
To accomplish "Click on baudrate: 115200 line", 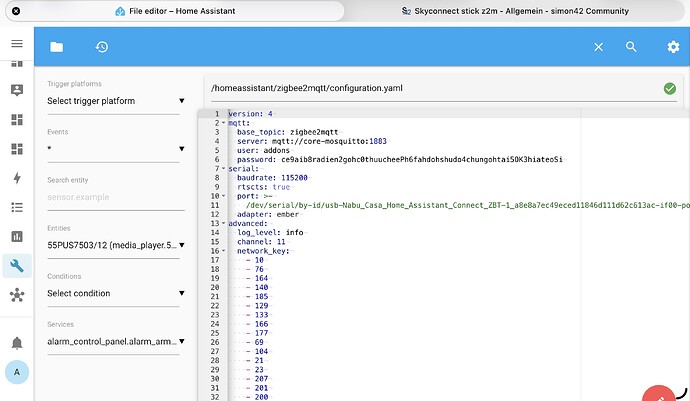I will pyautogui.click(x=272, y=178).
